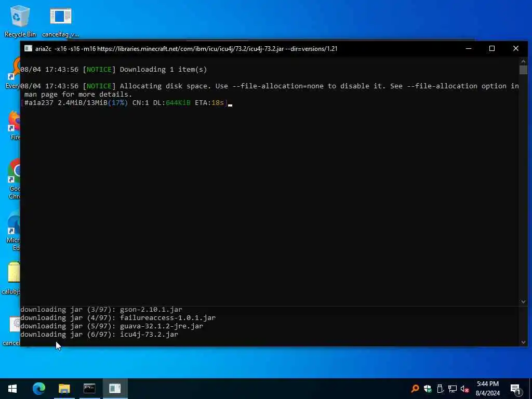
Task: Click the "guava-32.1.2-jre.jar" line
Action: tap(112, 326)
